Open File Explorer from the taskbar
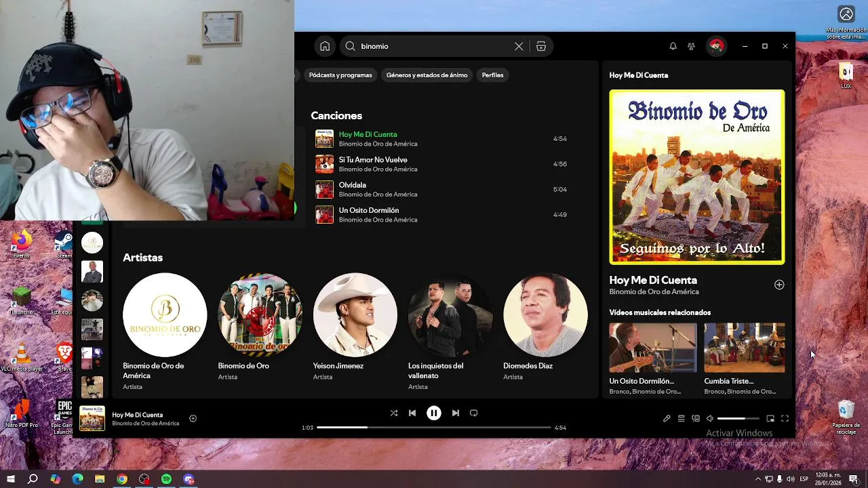 tap(100, 479)
